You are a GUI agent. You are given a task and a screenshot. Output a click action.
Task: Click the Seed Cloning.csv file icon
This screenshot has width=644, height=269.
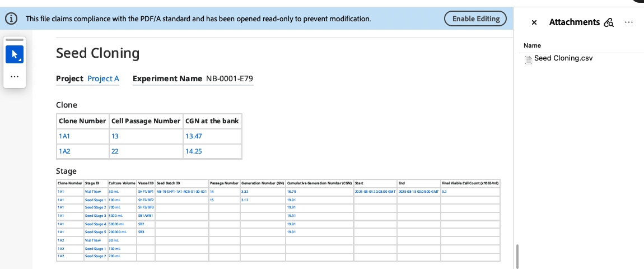click(528, 59)
